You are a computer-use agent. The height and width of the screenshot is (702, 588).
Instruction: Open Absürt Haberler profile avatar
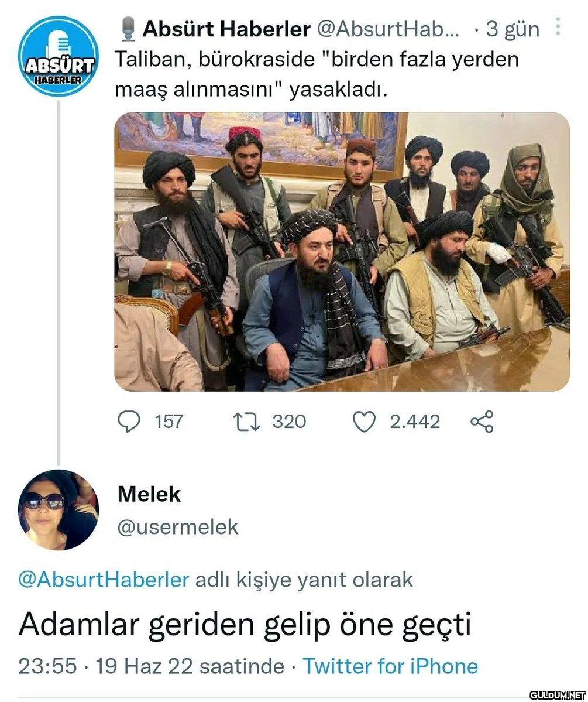[x=58, y=56]
